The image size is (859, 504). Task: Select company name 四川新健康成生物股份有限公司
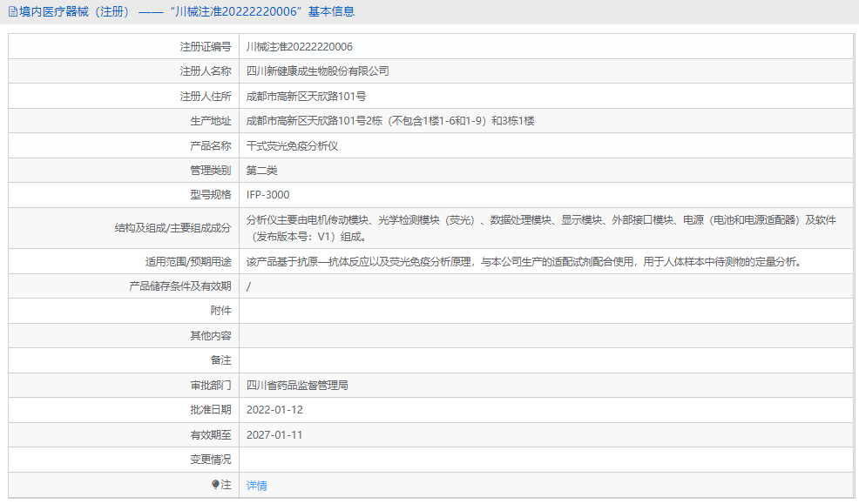pos(318,71)
